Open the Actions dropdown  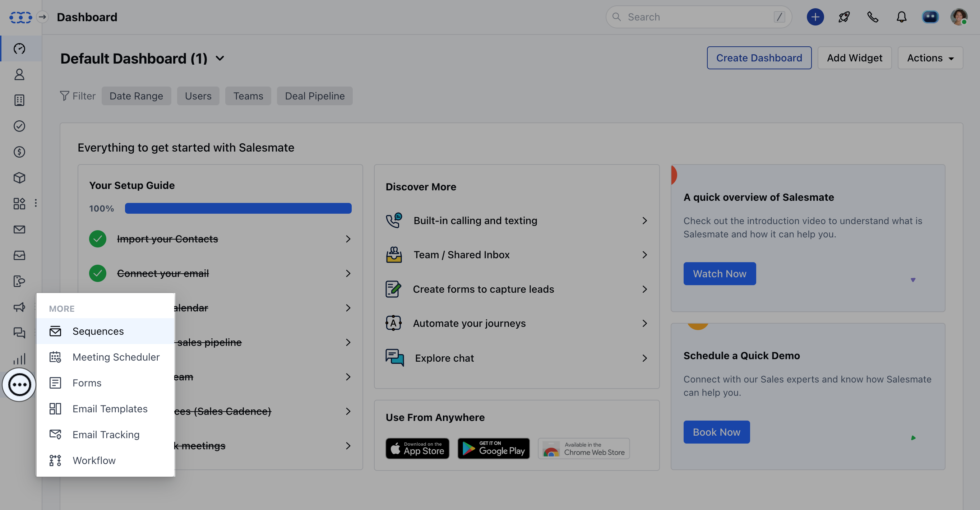click(x=930, y=58)
